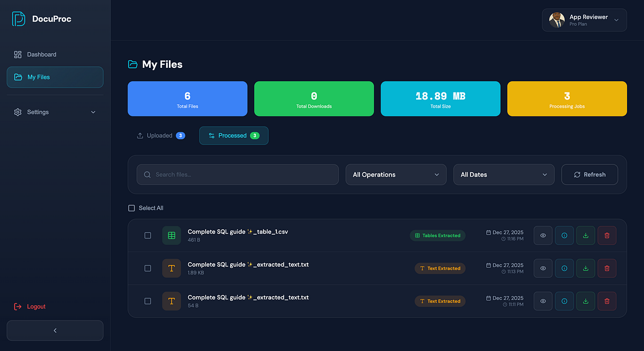Click the Processing Jobs card
The image size is (644, 351).
[567, 99]
